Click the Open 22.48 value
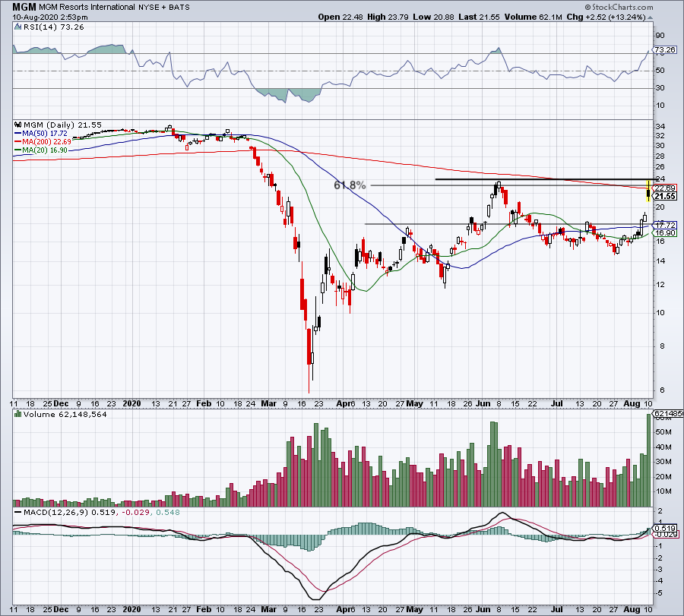 [340, 17]
